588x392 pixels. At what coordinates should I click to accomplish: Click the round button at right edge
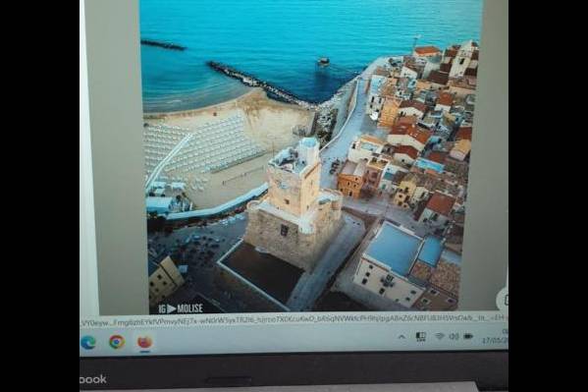point(503,300)
